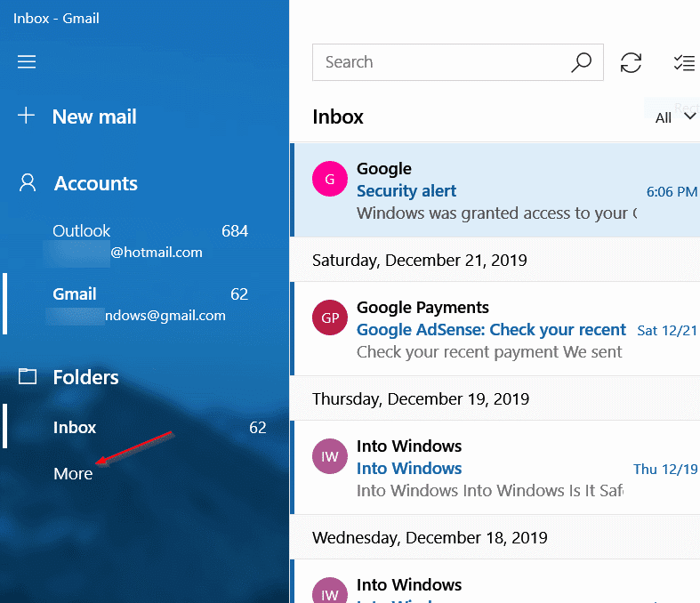This screenshot has width=700, height=603.
Task: Open the Inbox folder in sidebar
Action: [x=146, y=427]
